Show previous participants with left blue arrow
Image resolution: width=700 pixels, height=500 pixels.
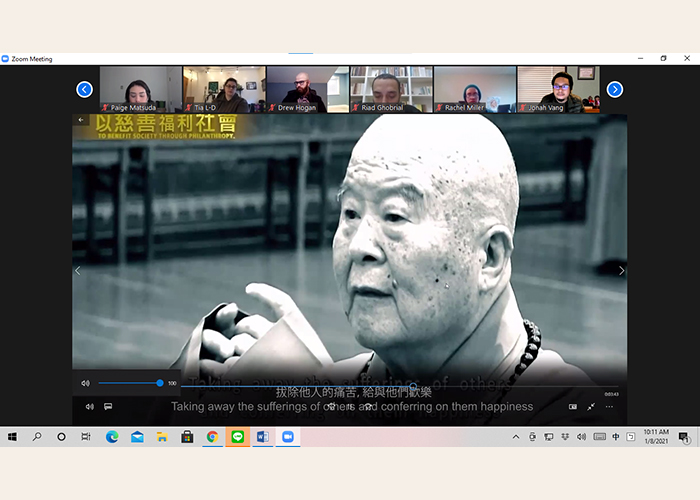click(x=84, y=89)
